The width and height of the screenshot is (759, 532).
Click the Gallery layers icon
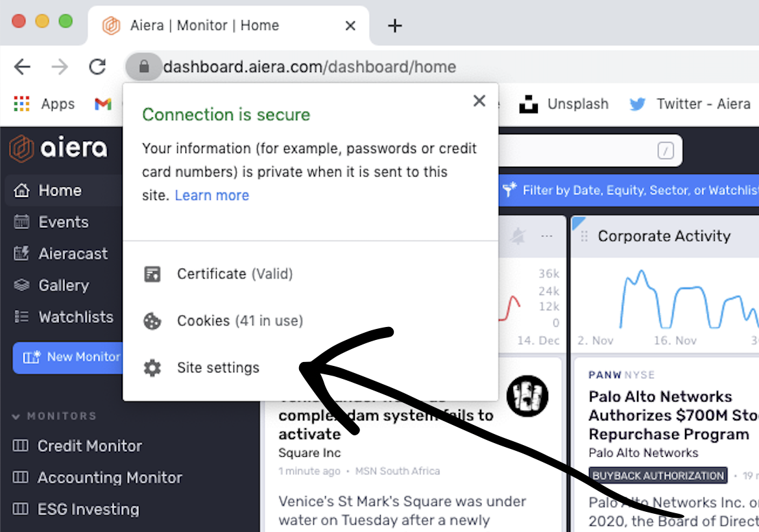tap(22, 285)
